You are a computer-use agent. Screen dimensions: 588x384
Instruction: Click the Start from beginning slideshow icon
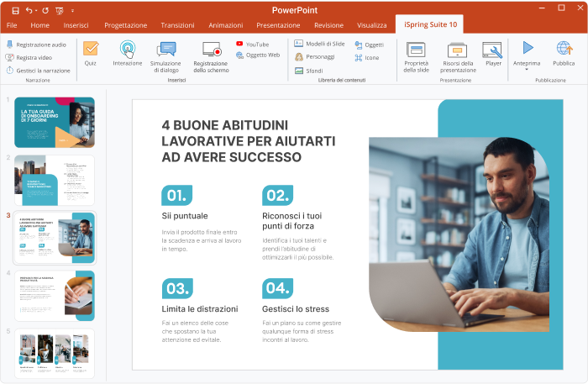click(60, 10)
